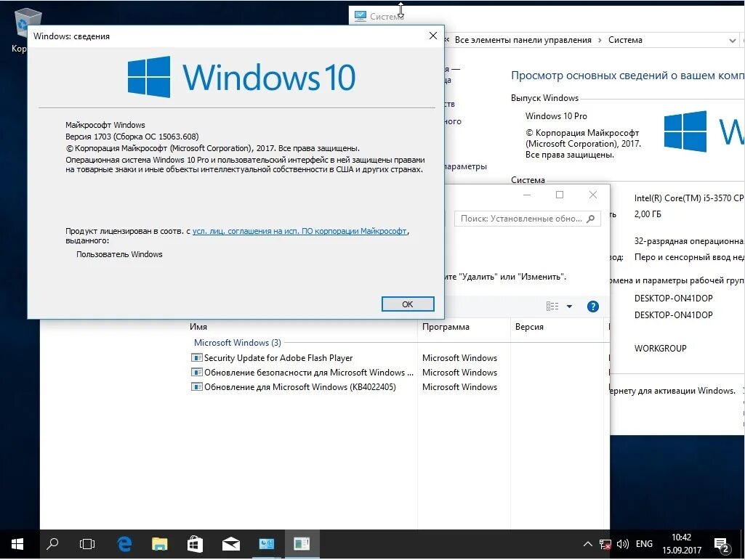Switch to the installed updates taskbar item
The height and width of the screenshot is (560, 745).
click(302, 544)
